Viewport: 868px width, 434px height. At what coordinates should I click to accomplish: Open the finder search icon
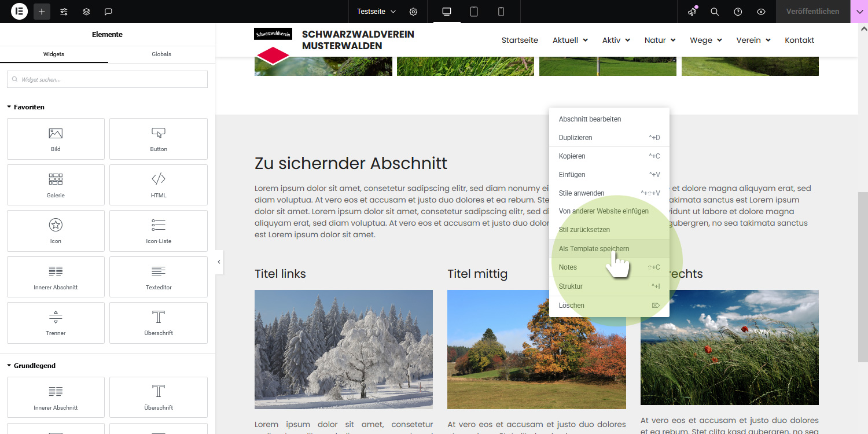tap(715, 12)
